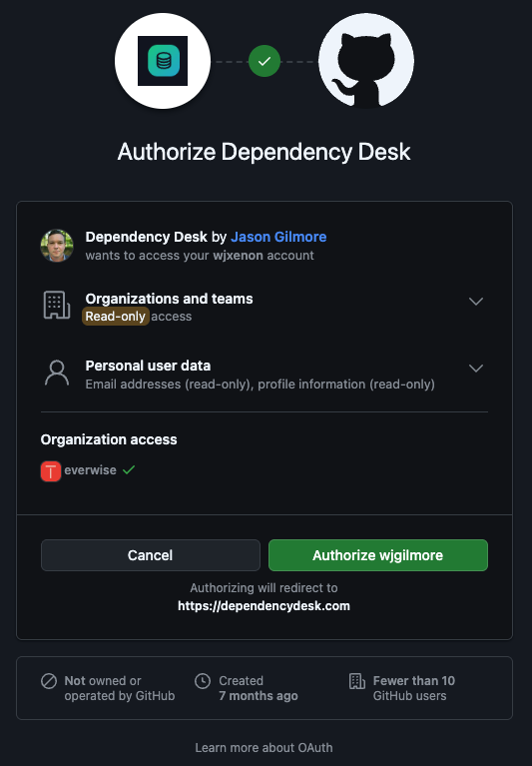This screenshot has height=766, width=532.
Task: Click the wants to access your wjxenon account text
Action: [200, 256]
